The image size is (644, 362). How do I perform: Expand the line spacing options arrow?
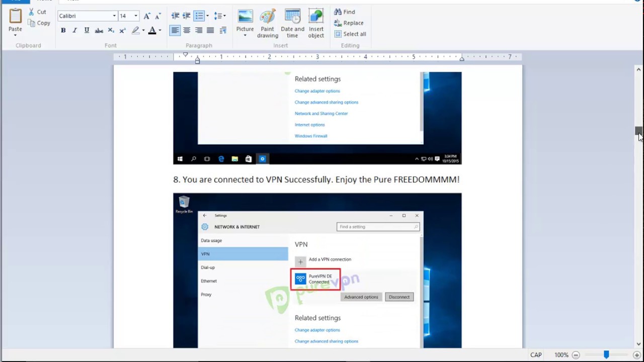click(224, 16)
